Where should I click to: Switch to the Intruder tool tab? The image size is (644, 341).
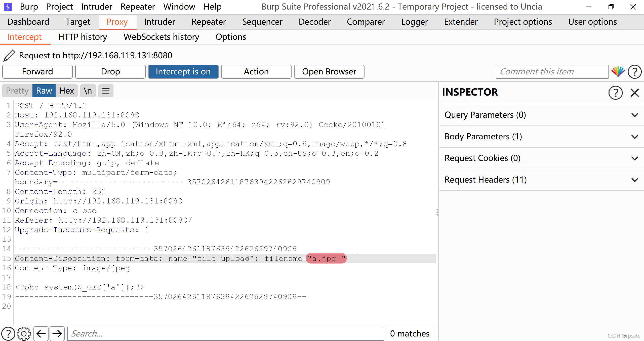tap(159, 22)
